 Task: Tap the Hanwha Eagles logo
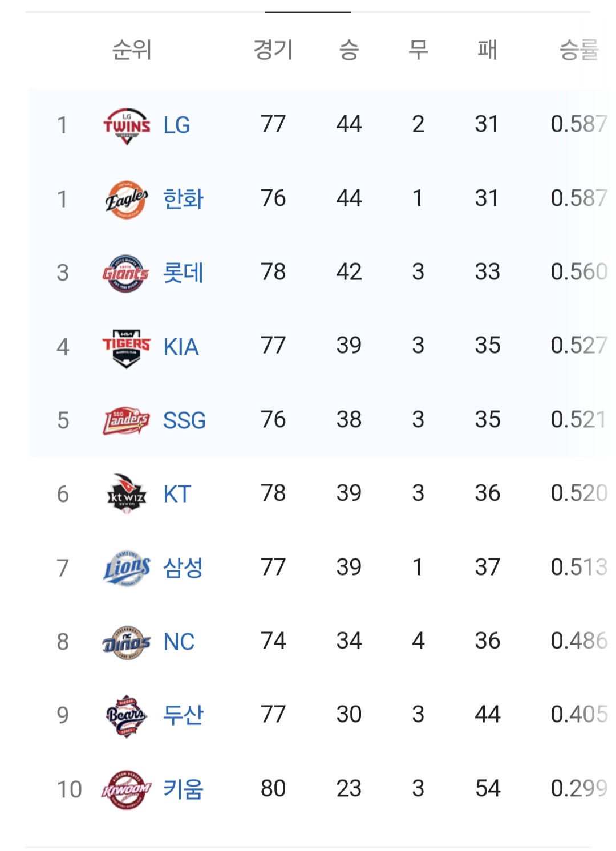tap(127, 199)
